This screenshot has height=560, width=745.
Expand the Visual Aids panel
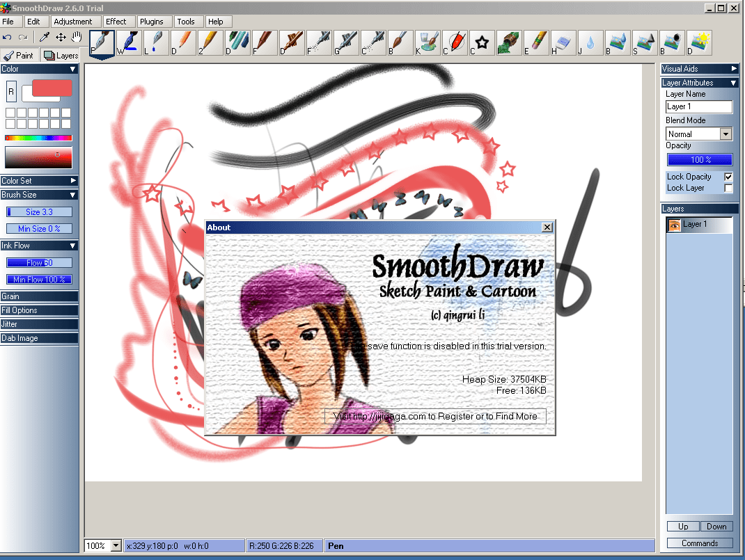tap(699, 69)
